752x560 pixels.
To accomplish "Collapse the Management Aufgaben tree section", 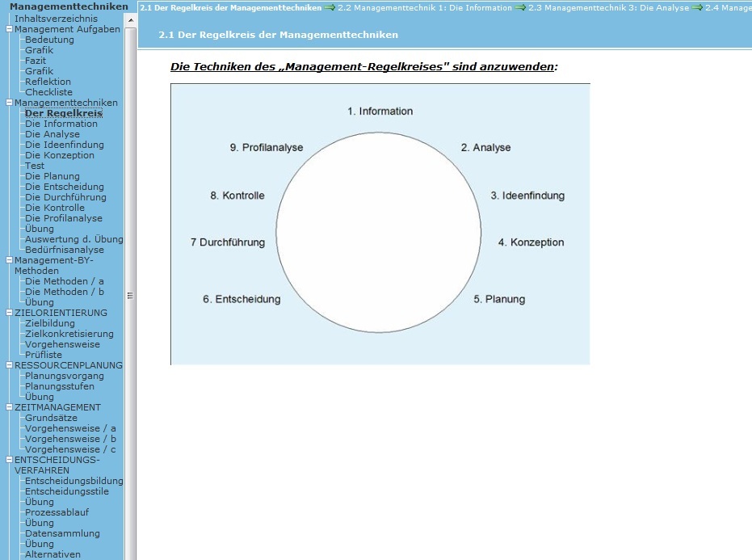I will (x=9, y=29).
